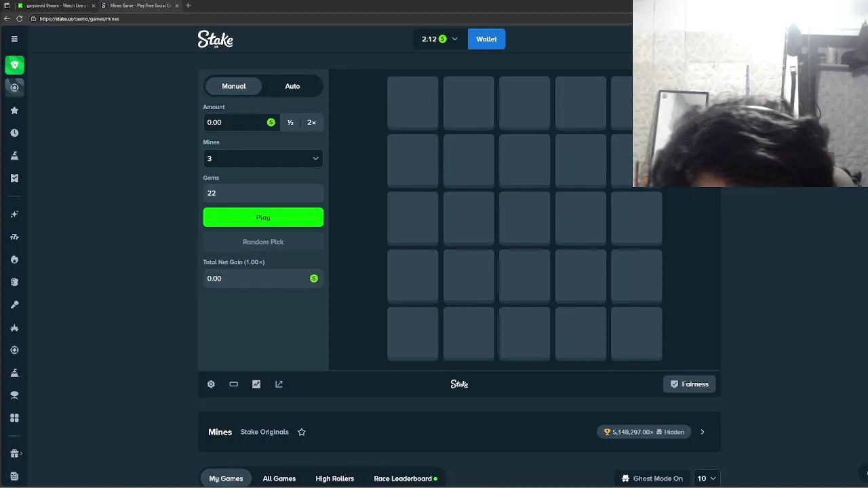Click the Random Pick button

[x=263, y=242]
